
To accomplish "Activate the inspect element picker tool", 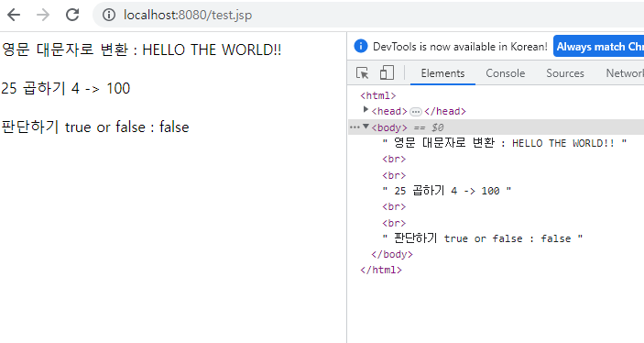I will (x=362, y=73).
